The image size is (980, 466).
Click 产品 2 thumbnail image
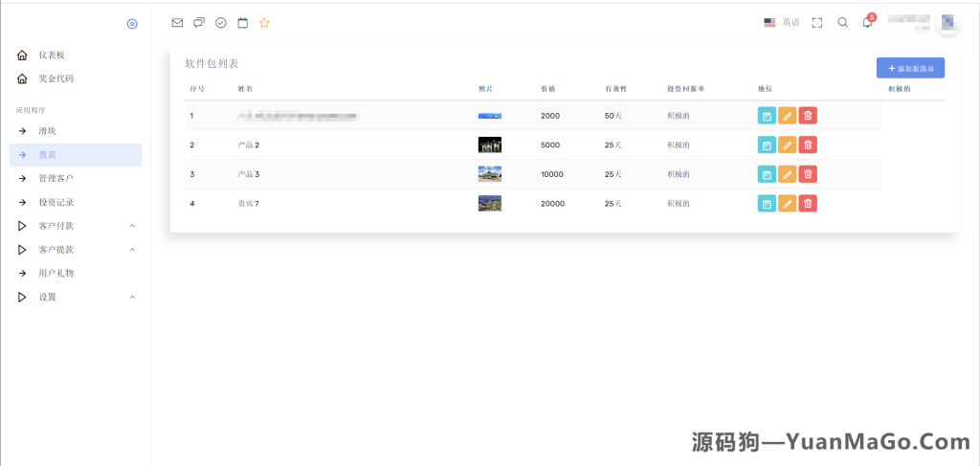tap(489, 144)
